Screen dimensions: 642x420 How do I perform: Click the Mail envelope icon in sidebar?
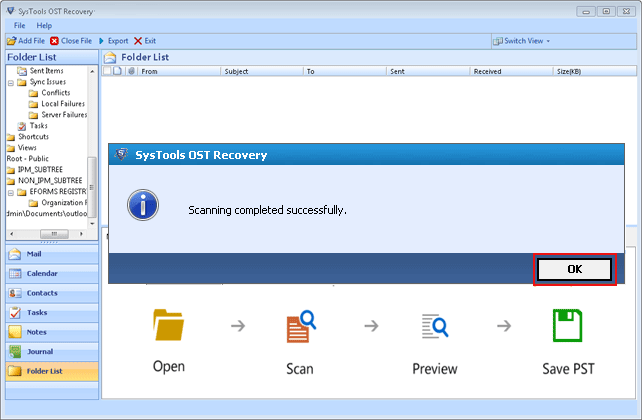click(x=15, y=254)
